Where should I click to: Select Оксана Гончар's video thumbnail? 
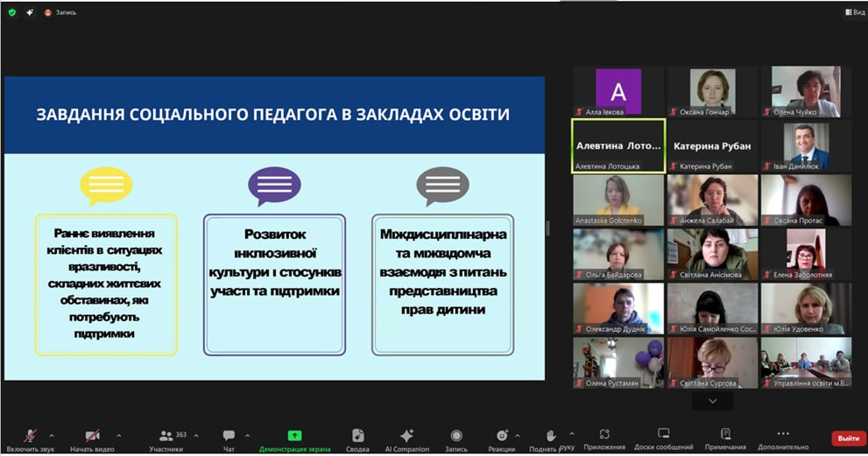(x=712, y=91)
